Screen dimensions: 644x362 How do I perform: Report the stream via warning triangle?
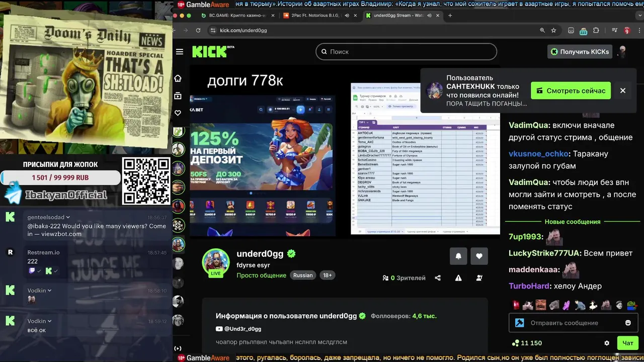coord(458,278)
